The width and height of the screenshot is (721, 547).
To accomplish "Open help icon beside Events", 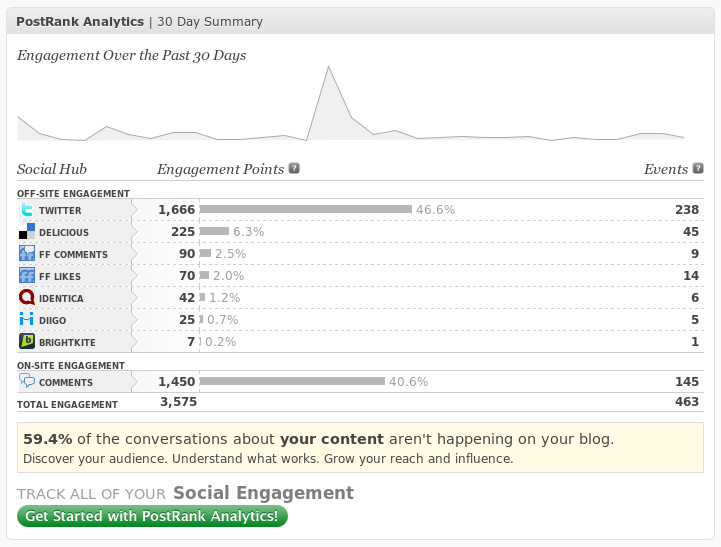I will point(698,168).
